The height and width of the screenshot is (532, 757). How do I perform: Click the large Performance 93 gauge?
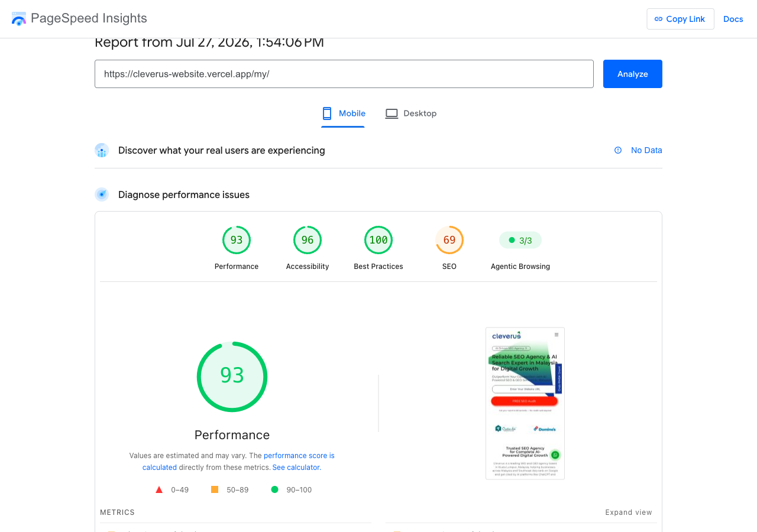pyautogui.click(x=232, y=377)
